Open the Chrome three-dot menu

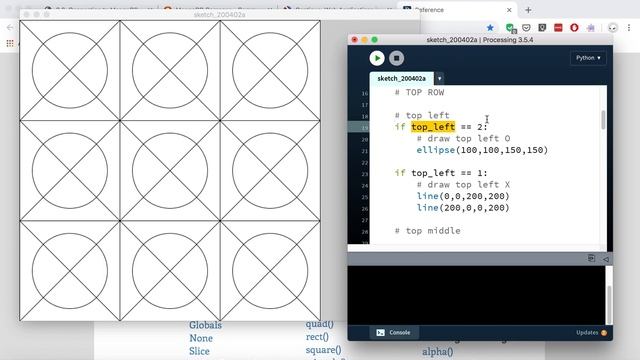coord(629,28)
